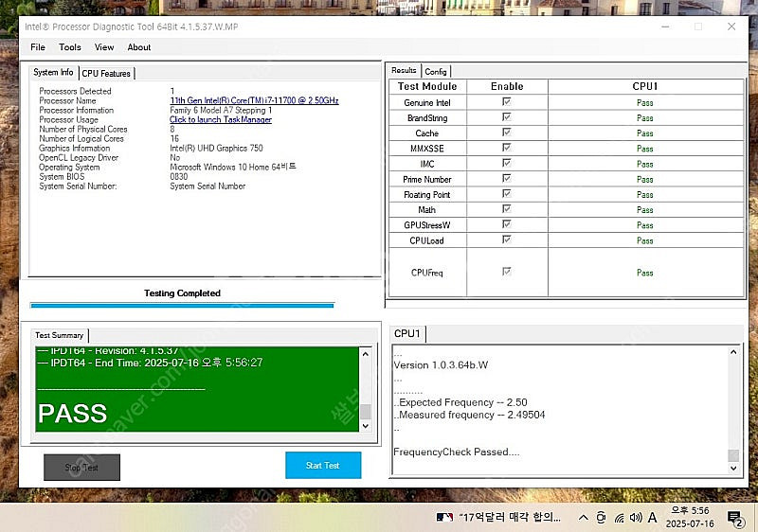This screenshot has height=532, width=758.
Task: Open the news widget on the taskbar
Action: (498, 518)
